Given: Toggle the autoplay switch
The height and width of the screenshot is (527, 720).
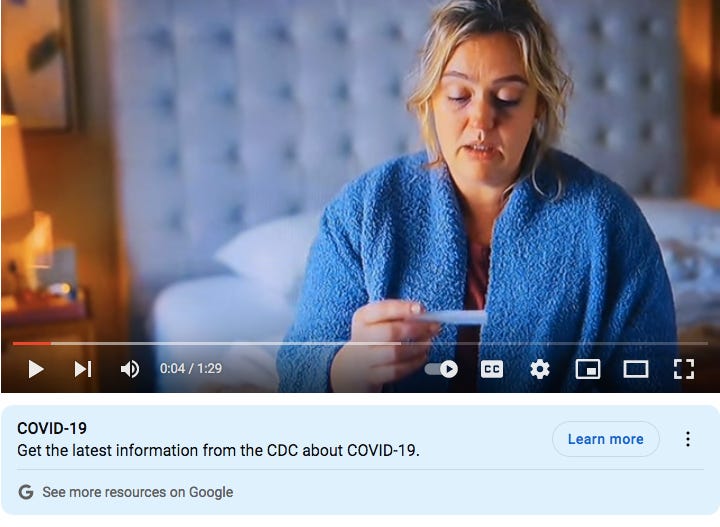Looking at the screenshot, I should 441,369.
